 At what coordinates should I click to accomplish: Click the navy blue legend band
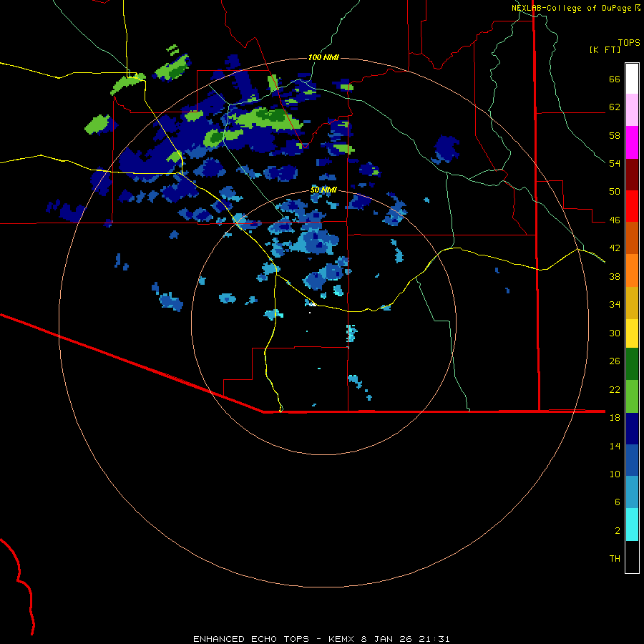tap(632, 429)
